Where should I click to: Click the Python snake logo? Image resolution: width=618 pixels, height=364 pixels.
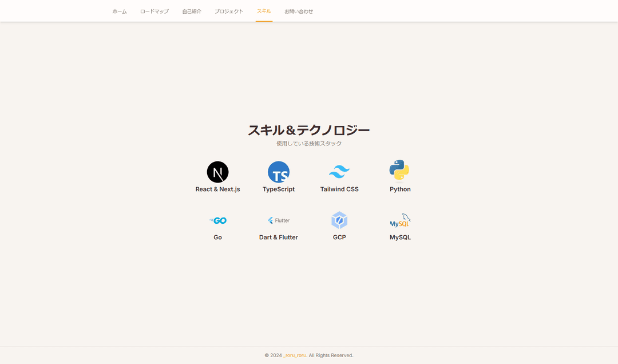pyautogui.click(x=399, y=170)
